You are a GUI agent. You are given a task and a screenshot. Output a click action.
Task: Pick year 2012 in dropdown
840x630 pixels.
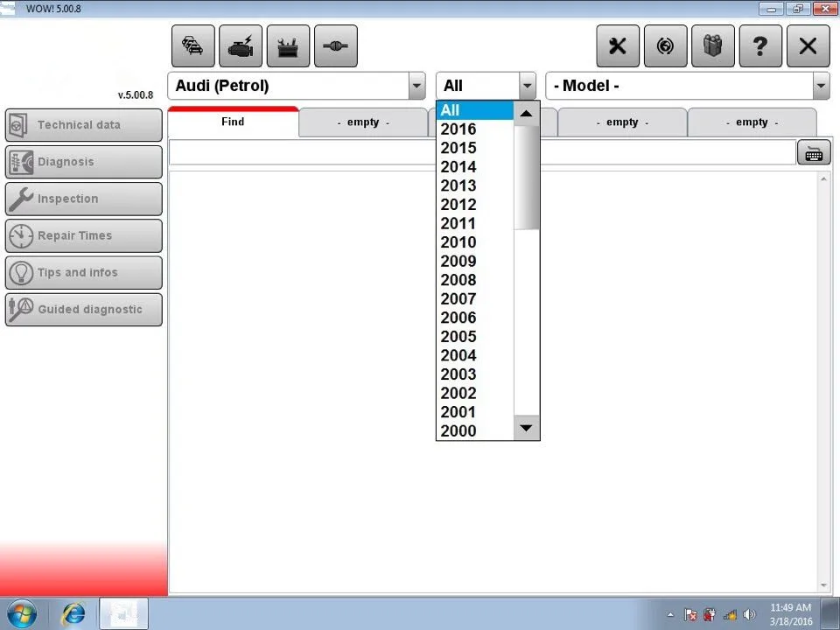click(474, 205)
